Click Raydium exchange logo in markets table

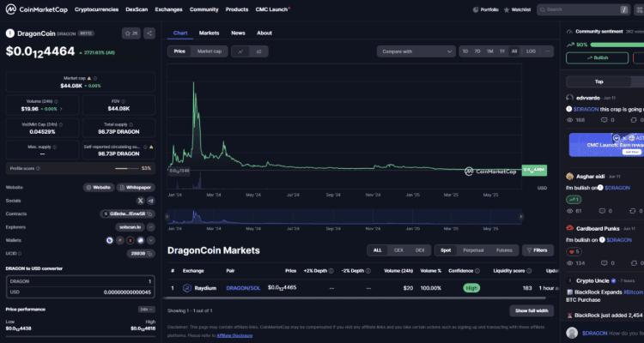[187, 288]
